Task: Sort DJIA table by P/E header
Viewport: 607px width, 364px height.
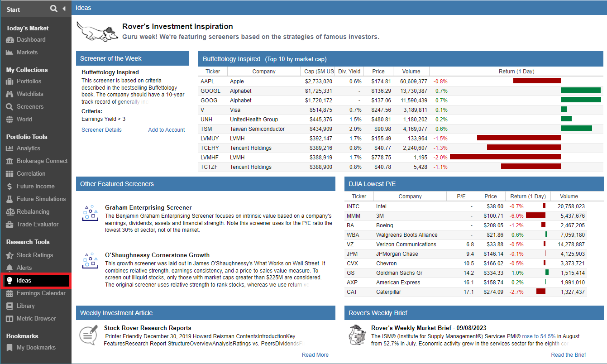Action: click(461, 196)
